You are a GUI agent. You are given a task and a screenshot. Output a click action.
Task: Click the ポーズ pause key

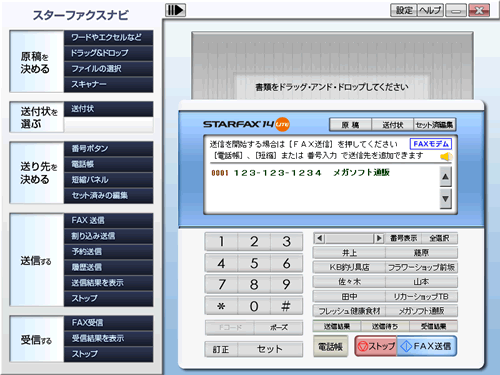[x=278, y=328]
